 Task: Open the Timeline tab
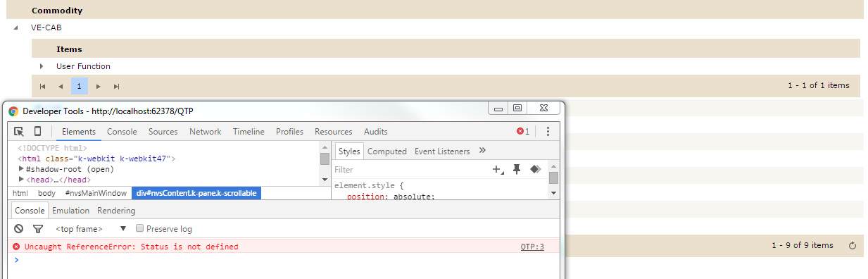click(249, 132)
